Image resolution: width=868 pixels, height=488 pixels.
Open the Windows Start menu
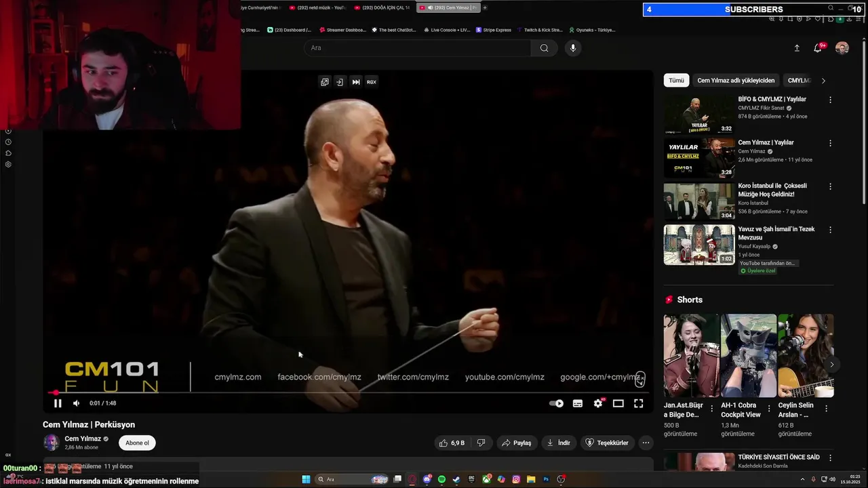[306, 479]
